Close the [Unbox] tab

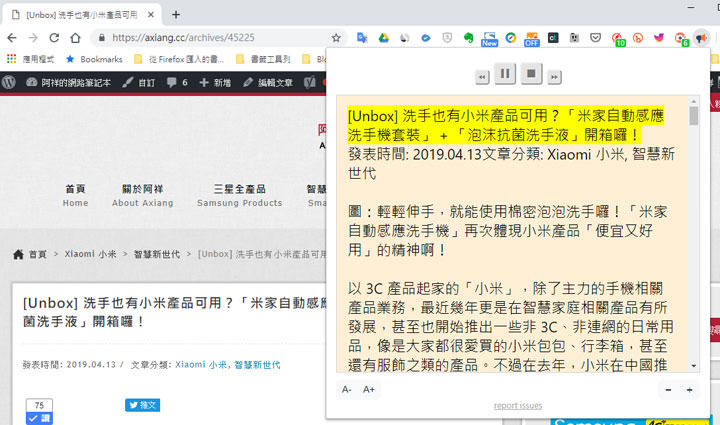151,15
